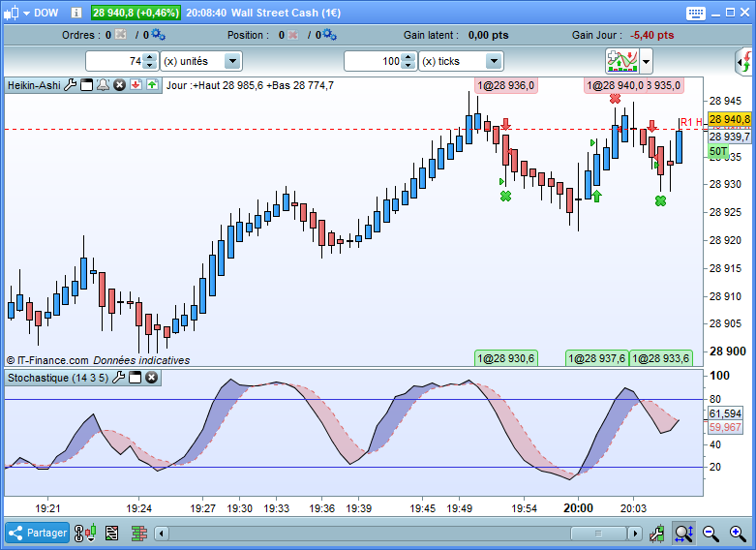Click the red down-arrow sell icon on Heikin-Ashi bar
Image resolution: width=756 pixels, height=550 pixels.
point(136,85)
